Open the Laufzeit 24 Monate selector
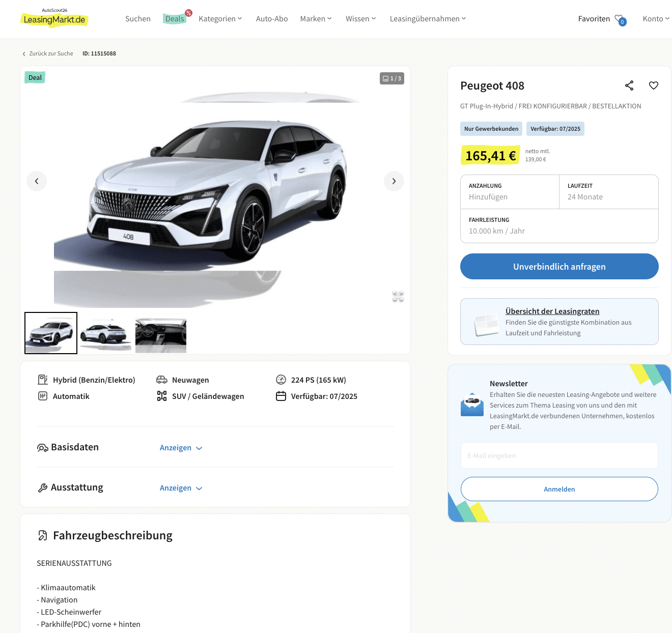 pyautogui.click(x=609, y=192)
